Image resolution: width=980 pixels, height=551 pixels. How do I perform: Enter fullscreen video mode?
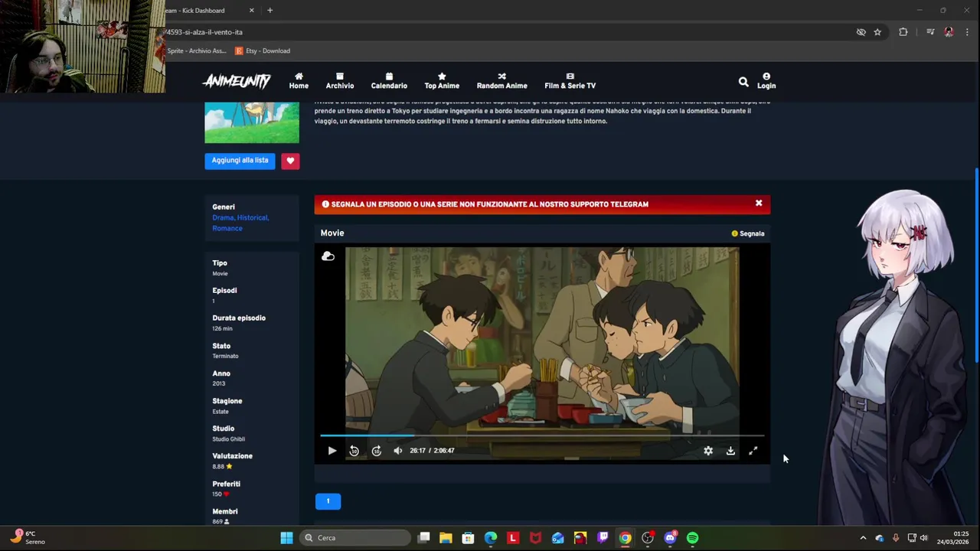(753, 451)
